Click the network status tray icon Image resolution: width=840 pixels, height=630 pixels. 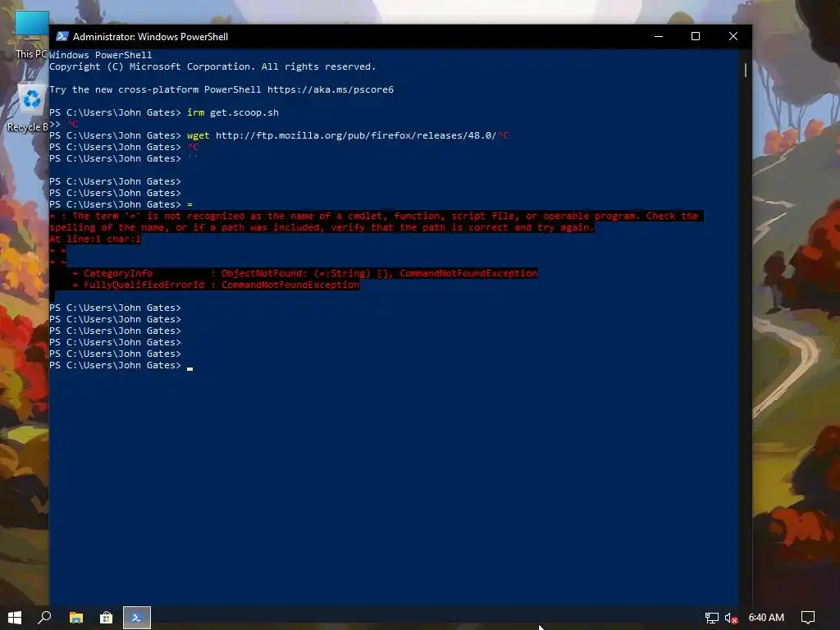click(x=711, y=618)
